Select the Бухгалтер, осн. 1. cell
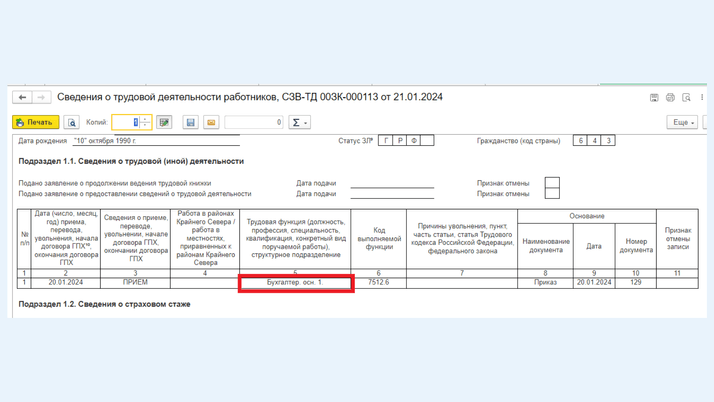This screenshot has width=714, height=402. coord(295,283)
